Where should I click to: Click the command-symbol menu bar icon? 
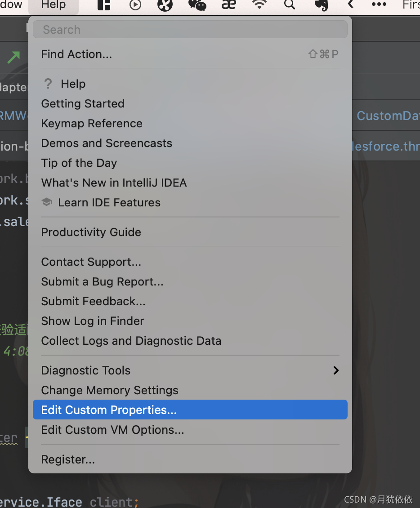[x=228, y=5]
